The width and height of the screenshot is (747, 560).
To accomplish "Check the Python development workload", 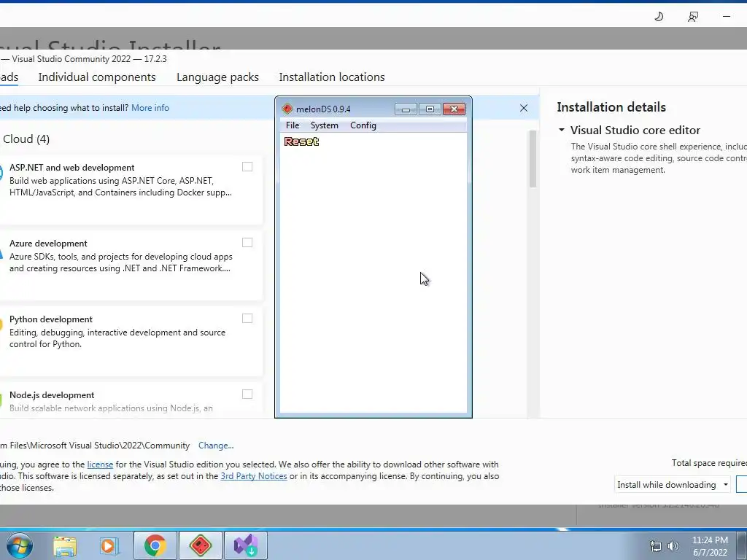I will [x=247, y=318].
